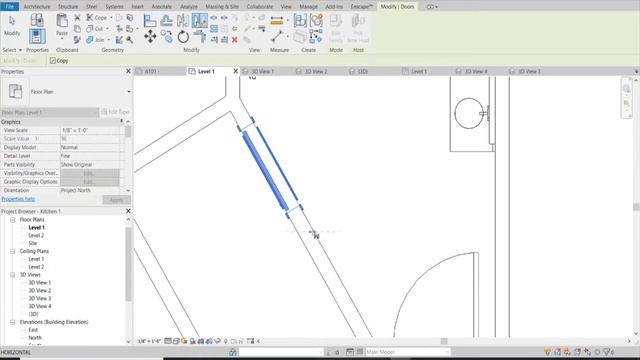Open the File menu tab

pos(10,7)
